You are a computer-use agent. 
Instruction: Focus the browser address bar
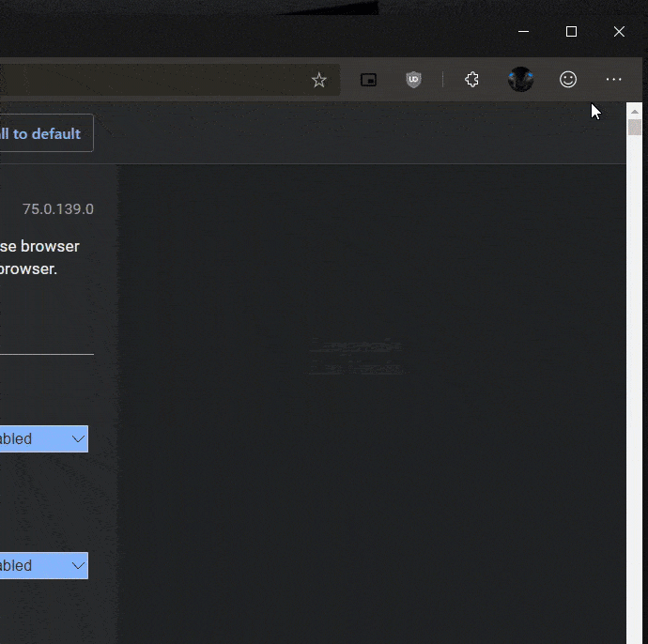tap(141, 81)
